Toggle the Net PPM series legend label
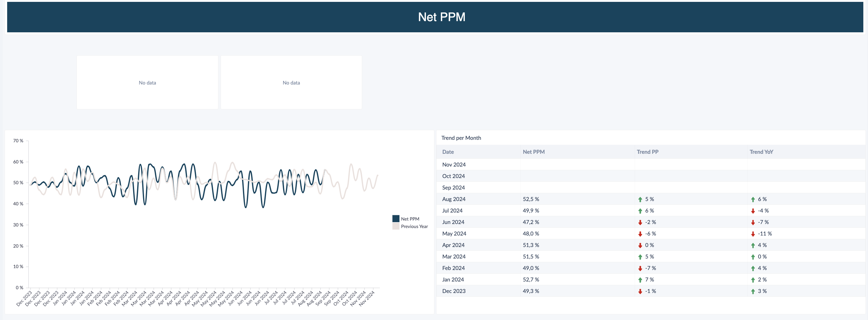868x320 pixels. [410, 219]
